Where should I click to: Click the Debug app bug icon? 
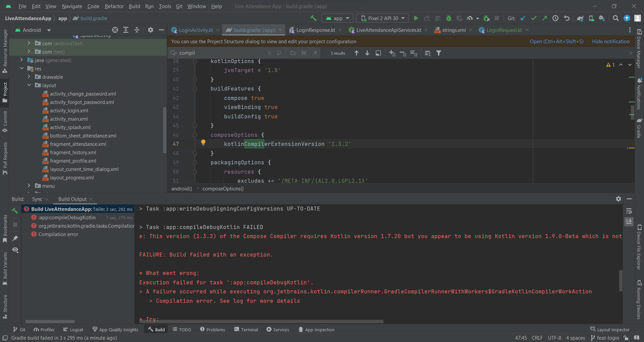(x=449, y=18)
